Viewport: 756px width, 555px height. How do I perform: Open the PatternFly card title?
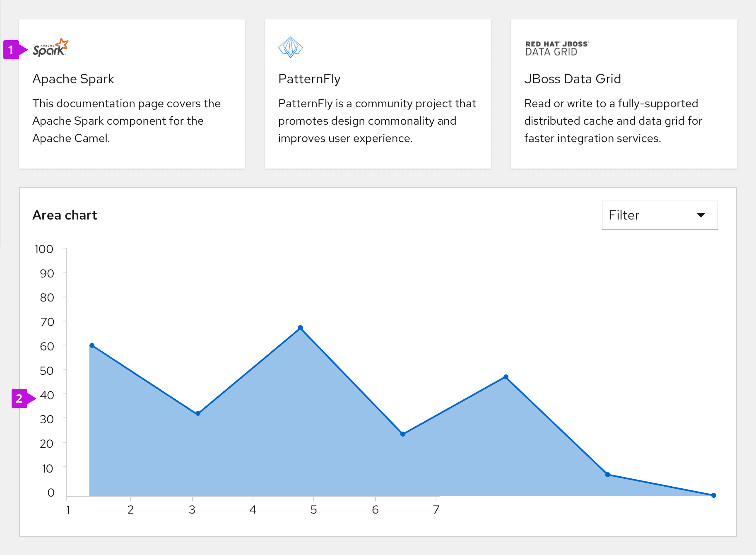[x=309, y=79]
